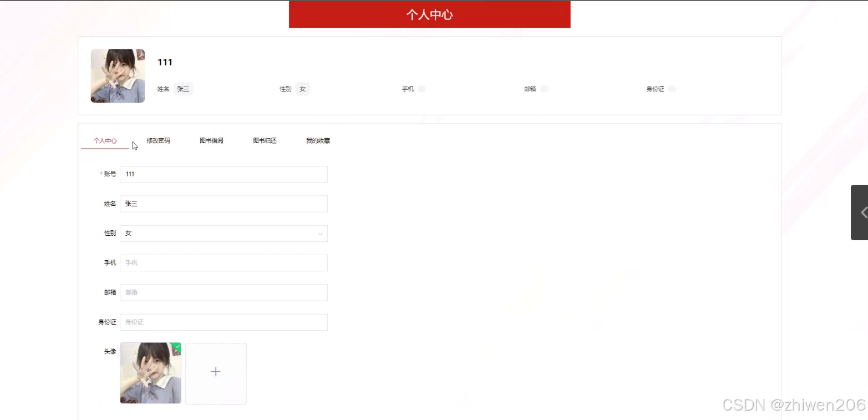
Task: Click the dropdown arrow in gender field
Action: coord(320,234)
